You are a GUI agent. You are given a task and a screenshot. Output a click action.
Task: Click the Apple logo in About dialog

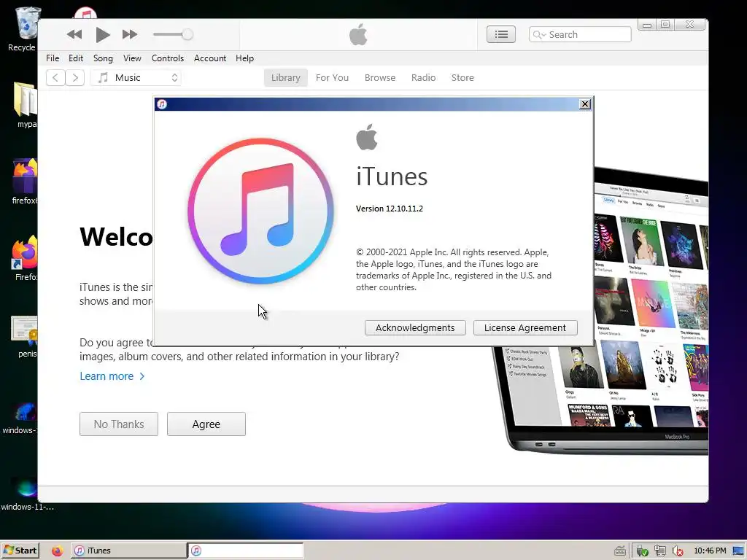367,137
